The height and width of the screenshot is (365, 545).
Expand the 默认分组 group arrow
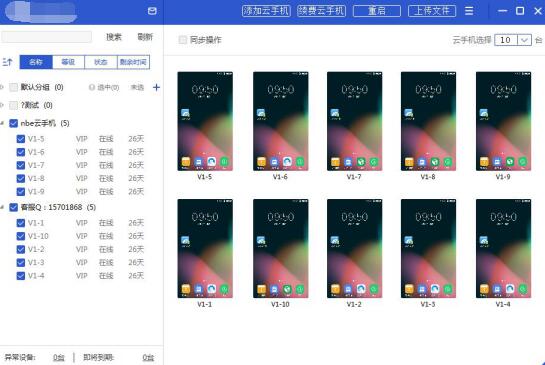click(2, 87)
